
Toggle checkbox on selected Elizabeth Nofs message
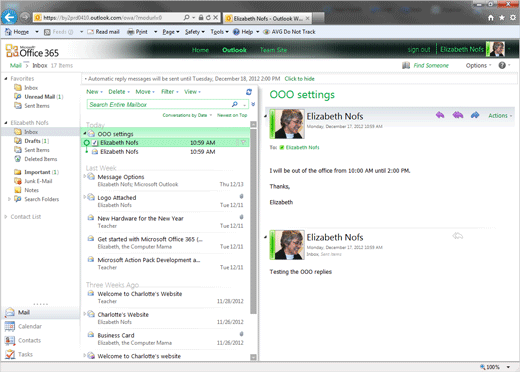pyautogui.click(x=95, y=143)
